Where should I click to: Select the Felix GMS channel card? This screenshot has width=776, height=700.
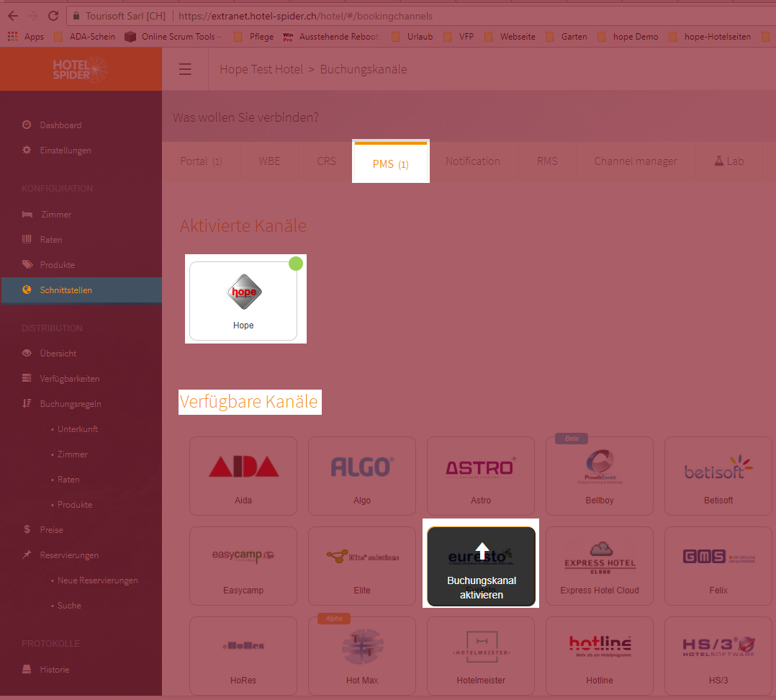click(718, 566)
